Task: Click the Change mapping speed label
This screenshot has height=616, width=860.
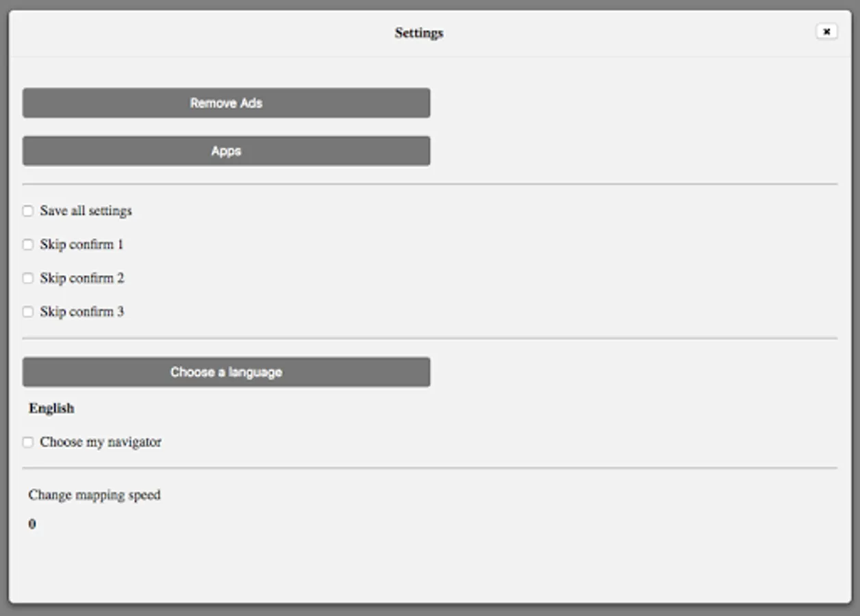Action: click(94, 495)
